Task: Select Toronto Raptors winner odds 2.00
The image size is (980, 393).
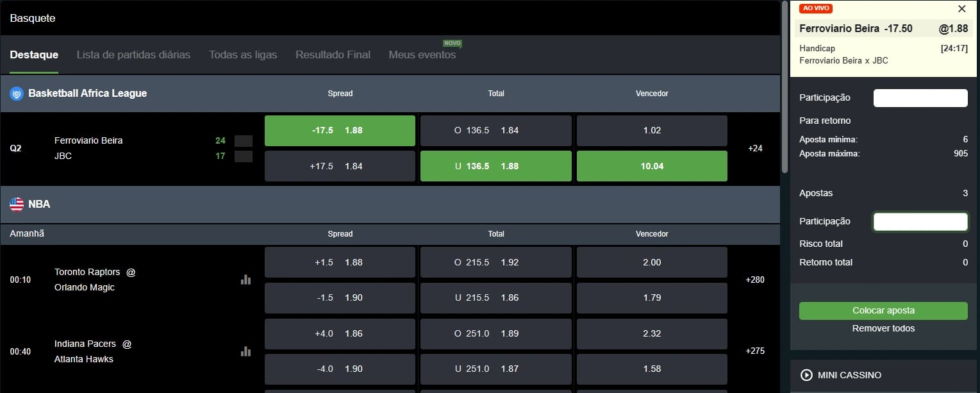Action: [x=652, y=262]
